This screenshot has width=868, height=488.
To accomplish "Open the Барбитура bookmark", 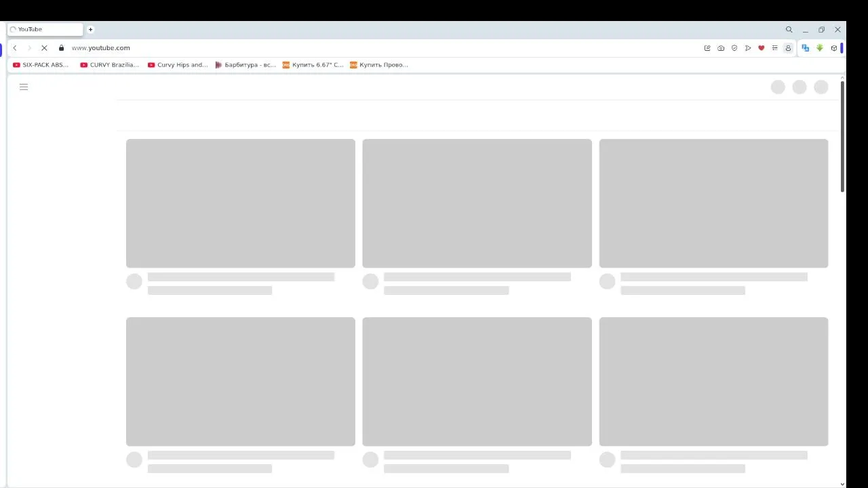I will [245, 65].
